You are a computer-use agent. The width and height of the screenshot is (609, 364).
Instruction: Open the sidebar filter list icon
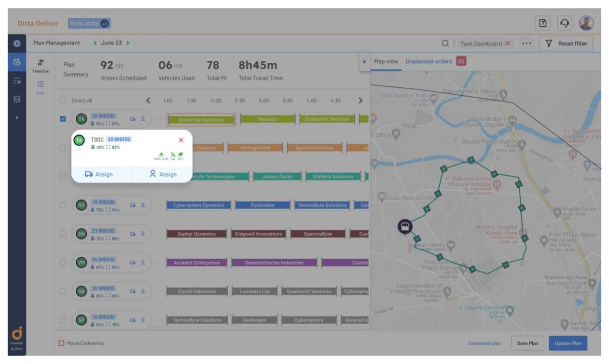[x=17, y=81]
